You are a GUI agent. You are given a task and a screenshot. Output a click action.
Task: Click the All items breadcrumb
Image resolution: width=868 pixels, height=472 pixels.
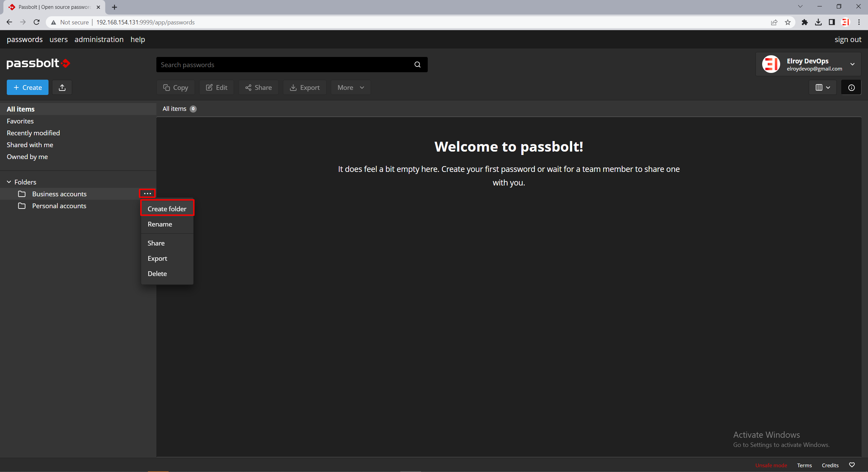174,109
